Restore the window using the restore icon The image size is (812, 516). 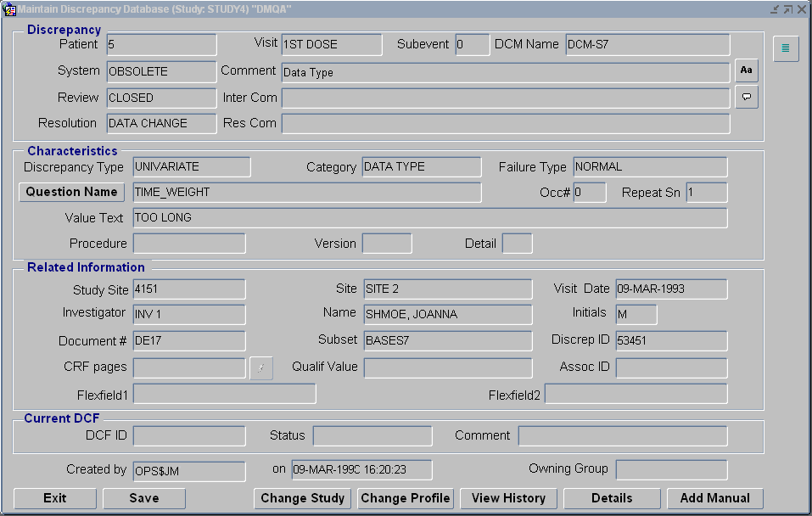pos(788,8)
